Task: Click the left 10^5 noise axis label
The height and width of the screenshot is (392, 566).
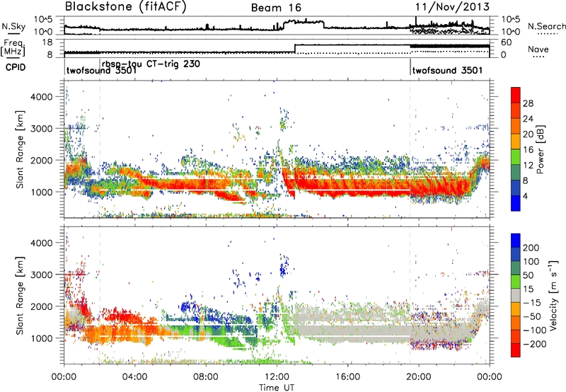Action: tap(43, 19)
